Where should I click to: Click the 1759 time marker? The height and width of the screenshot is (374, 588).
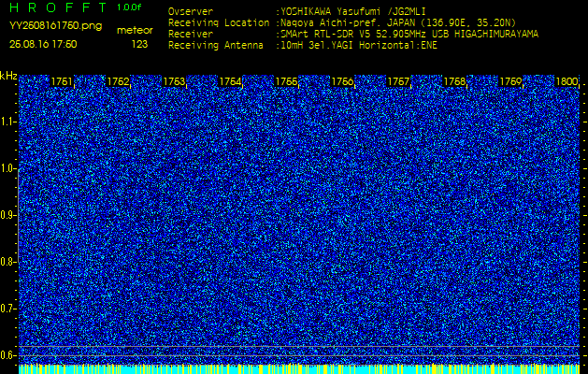pyautogui.click(x=510, y=81)
